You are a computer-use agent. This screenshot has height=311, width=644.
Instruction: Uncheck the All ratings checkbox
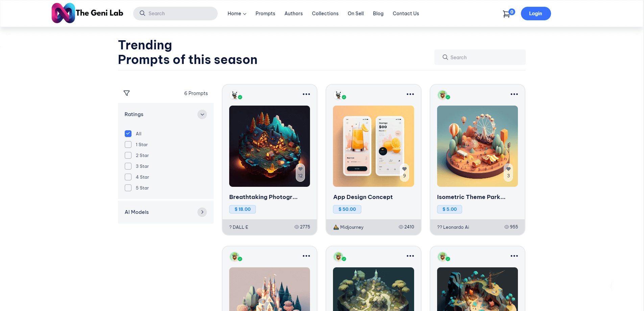point(128,134)
